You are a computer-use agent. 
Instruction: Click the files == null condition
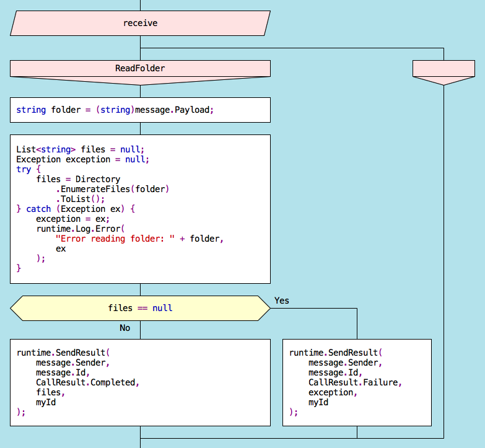pos(140,308)
